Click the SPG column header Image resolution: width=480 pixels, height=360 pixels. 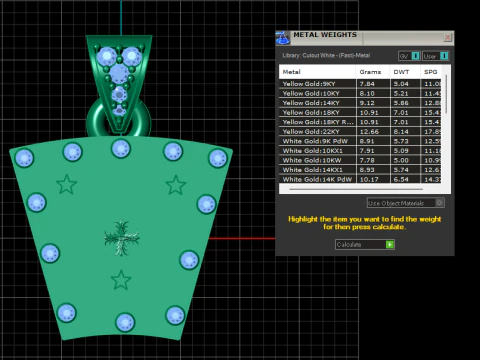click(x=431, y=72)
